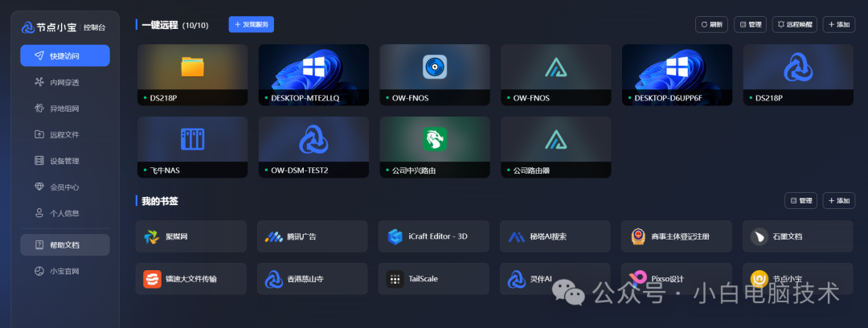Go to 内网穿透 in the sidebar
This screenshot has width=868, height=328.
click(x=65, y=83)
